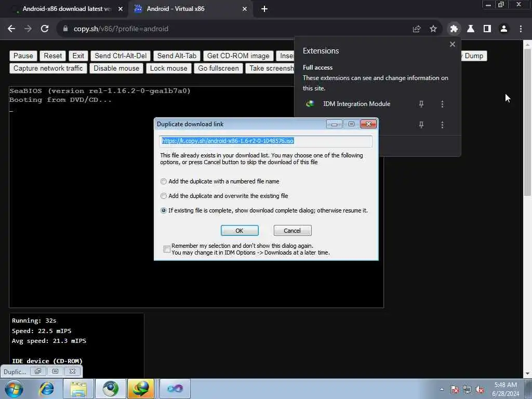Click Lock mouse button
The width and height of the screenshot is (532, 399).
(x=169, y=68)
